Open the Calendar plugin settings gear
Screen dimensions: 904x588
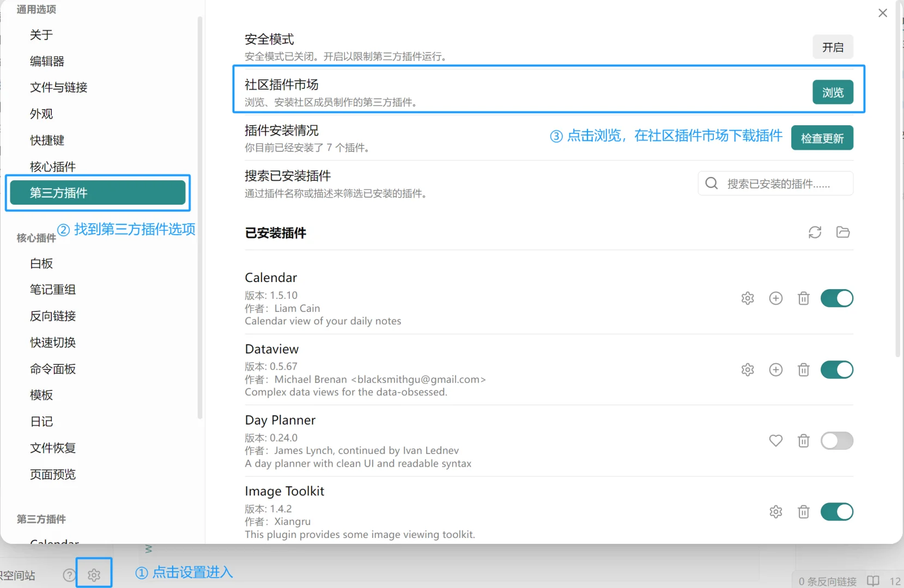coord(747,298)
